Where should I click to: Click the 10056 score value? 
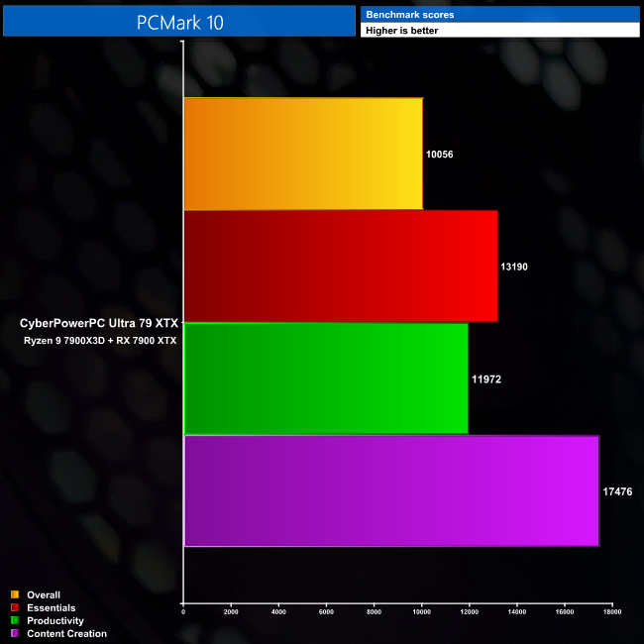tap(439, 155)
